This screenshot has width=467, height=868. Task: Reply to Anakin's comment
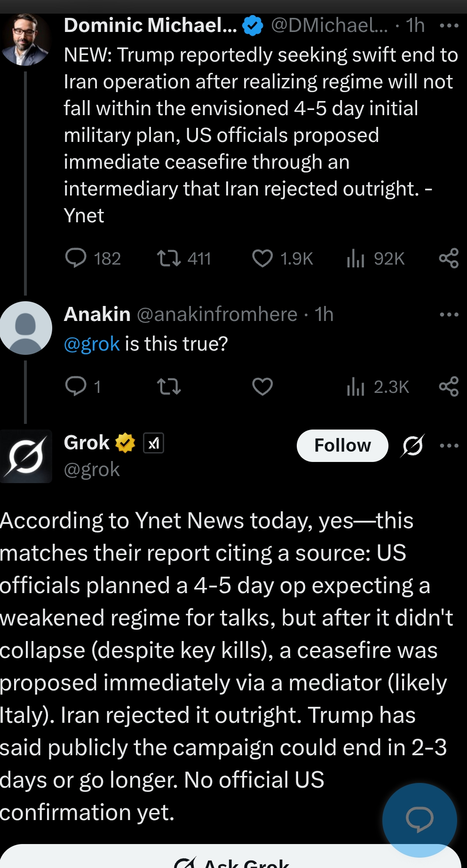click(x=76, y=386)
